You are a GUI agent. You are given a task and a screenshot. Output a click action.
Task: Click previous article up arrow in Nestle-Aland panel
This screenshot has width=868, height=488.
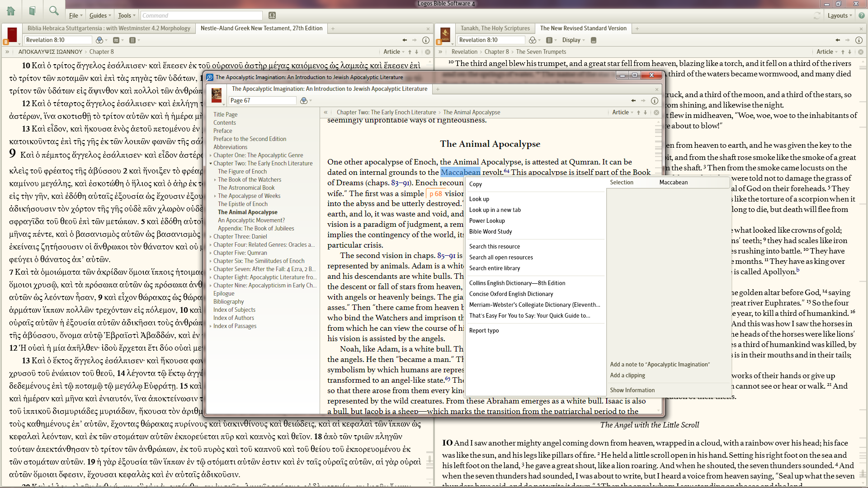(x=410, y=52)
